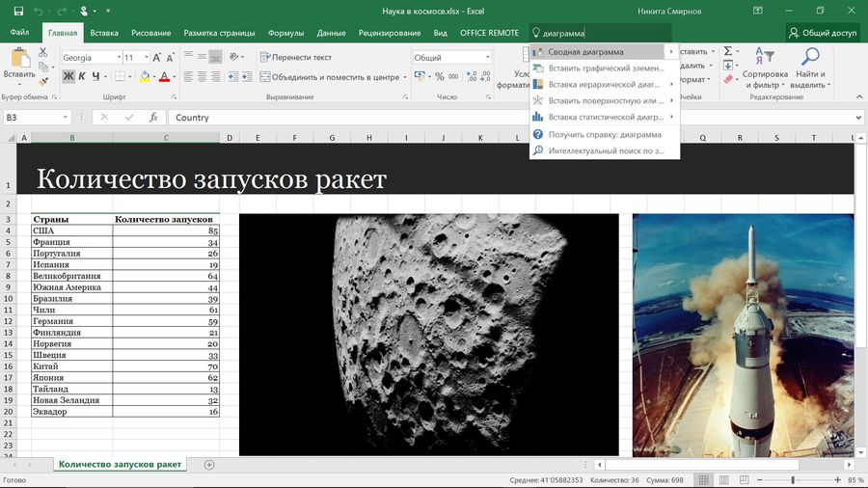Align text to the middle vertically
Image resolution: width=868 pixels, height=488 pixels.
203,57
